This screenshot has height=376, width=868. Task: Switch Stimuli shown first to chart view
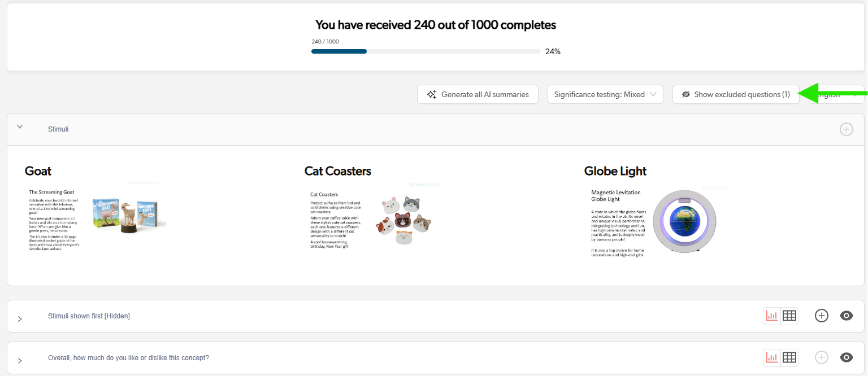coord(772,316)
